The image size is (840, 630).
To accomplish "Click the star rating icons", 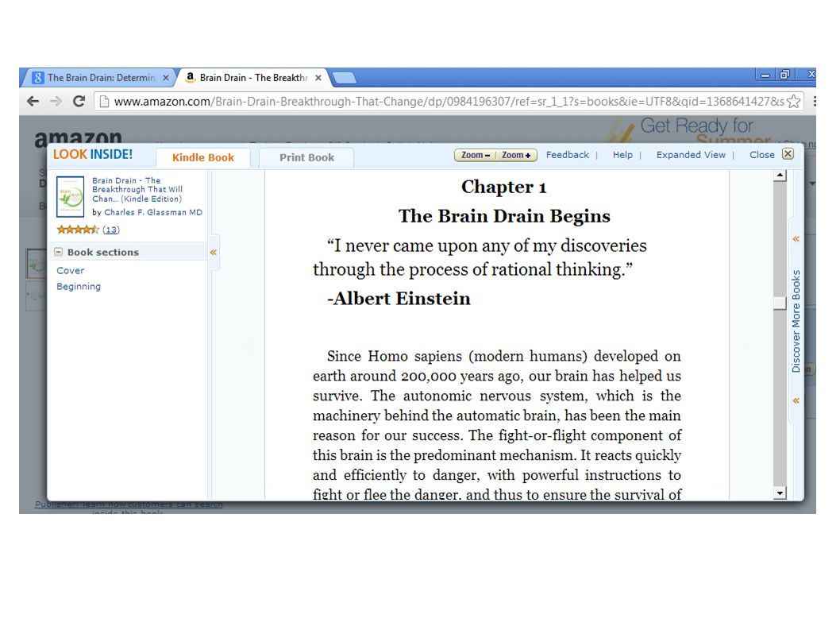I will point(78,230).
